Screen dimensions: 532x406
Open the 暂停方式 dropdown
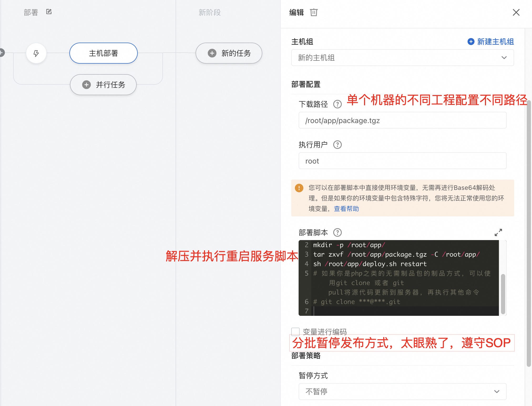pos(402,392)
